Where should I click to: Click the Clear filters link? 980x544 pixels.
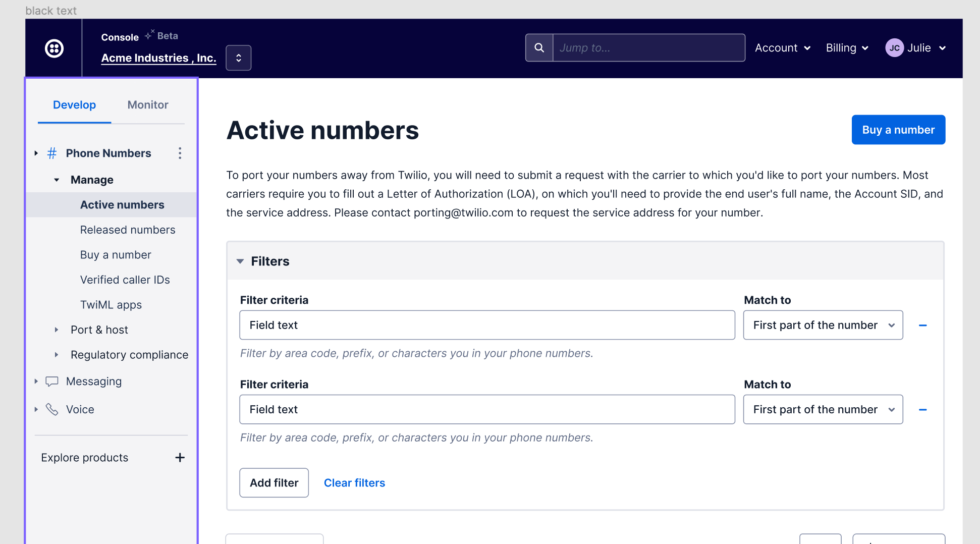pyautogui.click(x=354, y=483)
